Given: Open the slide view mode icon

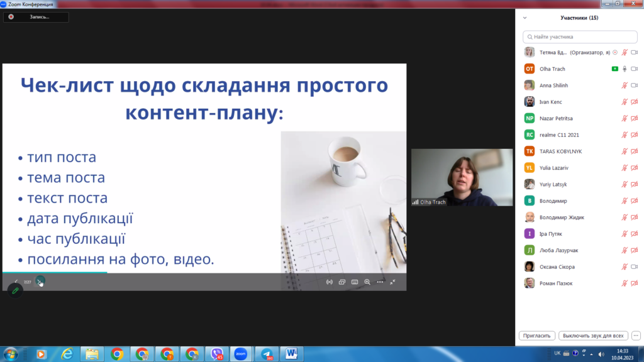Looking at the screenshot, I should tap(342, 282).
